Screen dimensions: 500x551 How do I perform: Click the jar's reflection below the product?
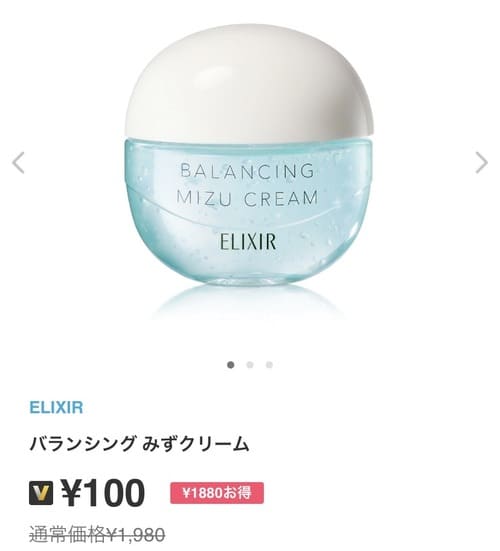[250, 302]
